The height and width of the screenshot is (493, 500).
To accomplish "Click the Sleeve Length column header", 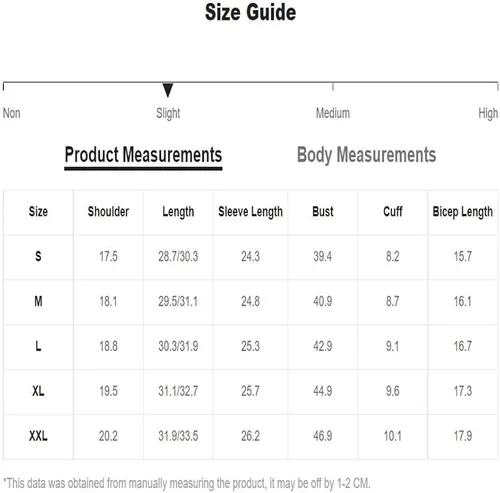I will (x=250, y=212).
